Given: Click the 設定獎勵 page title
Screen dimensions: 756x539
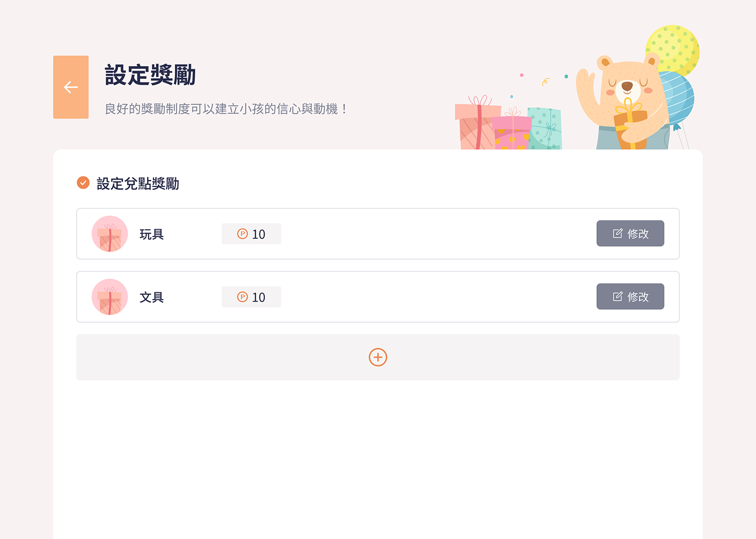Looking at the screenshot, I should [x=150, y=75].
